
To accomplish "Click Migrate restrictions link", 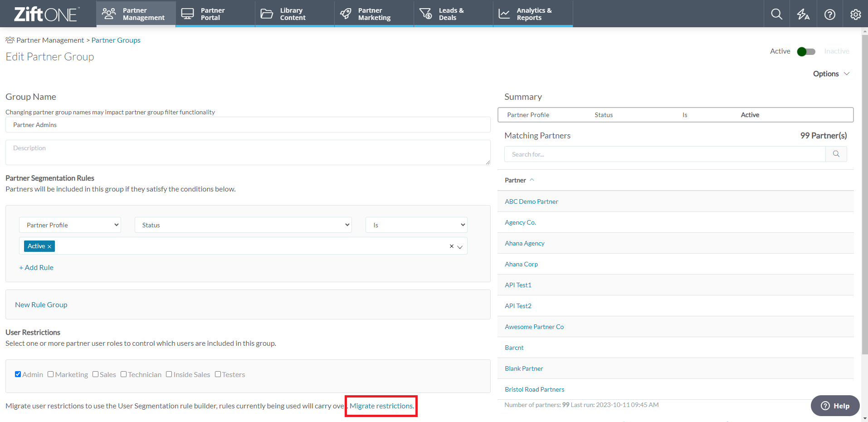I will 381,406.
